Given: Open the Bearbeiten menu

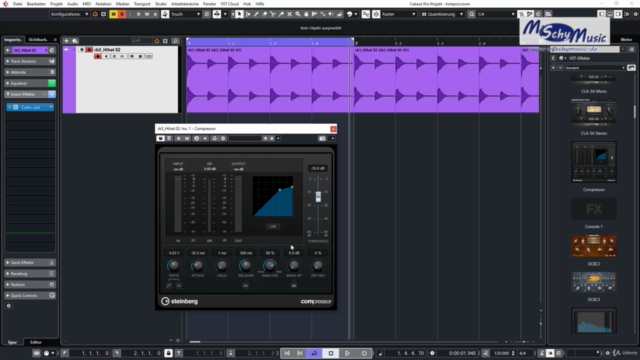Looking at the screenshot, I should [36, 4].
